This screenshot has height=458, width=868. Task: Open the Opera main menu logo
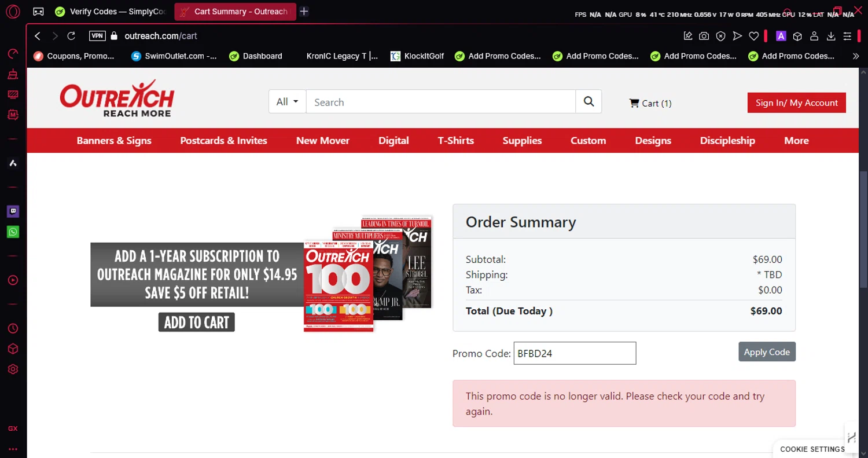(13, 12)
